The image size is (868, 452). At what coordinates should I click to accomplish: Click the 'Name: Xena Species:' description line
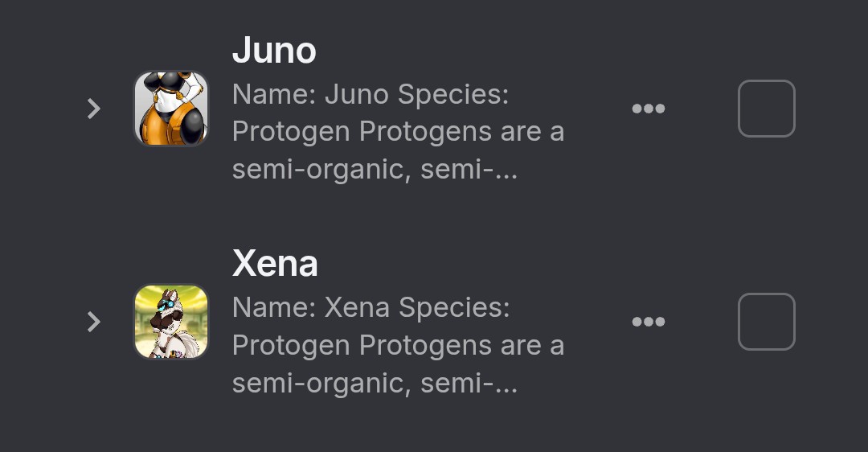click(x=371, y=307)
